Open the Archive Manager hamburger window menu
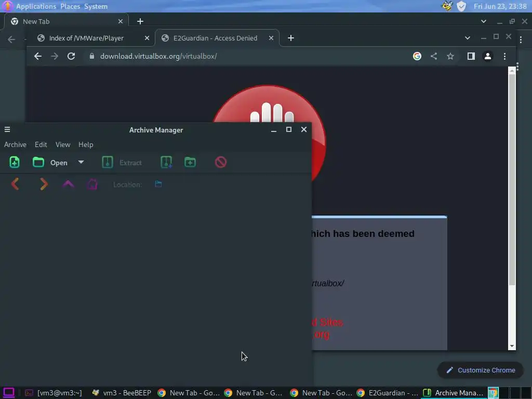The image size is (532, 399). 7,129
